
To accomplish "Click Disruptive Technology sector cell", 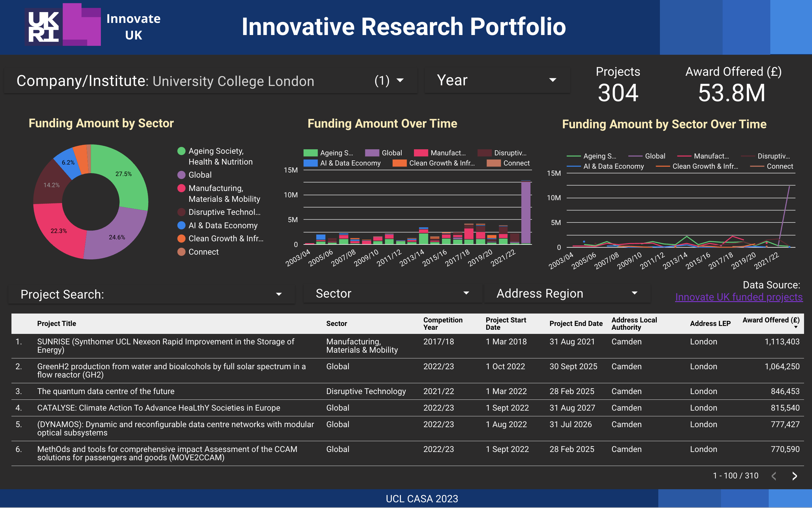I will (x=366, y=391).
